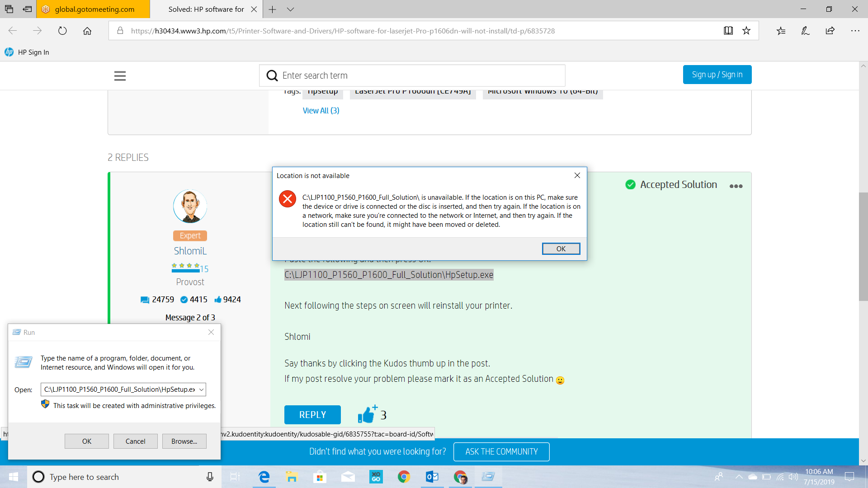Open Outlook from the taskbar
868x488 pixels.
coord(432,477)
